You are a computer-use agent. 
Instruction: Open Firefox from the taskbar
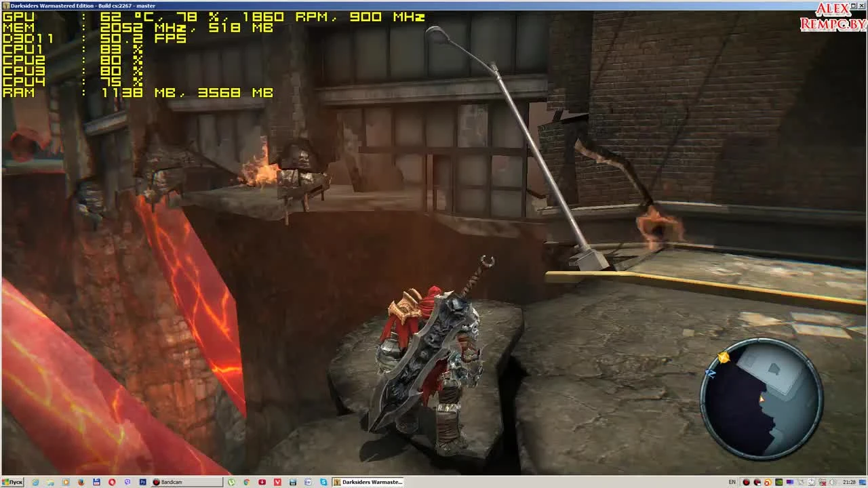(81, 482)
